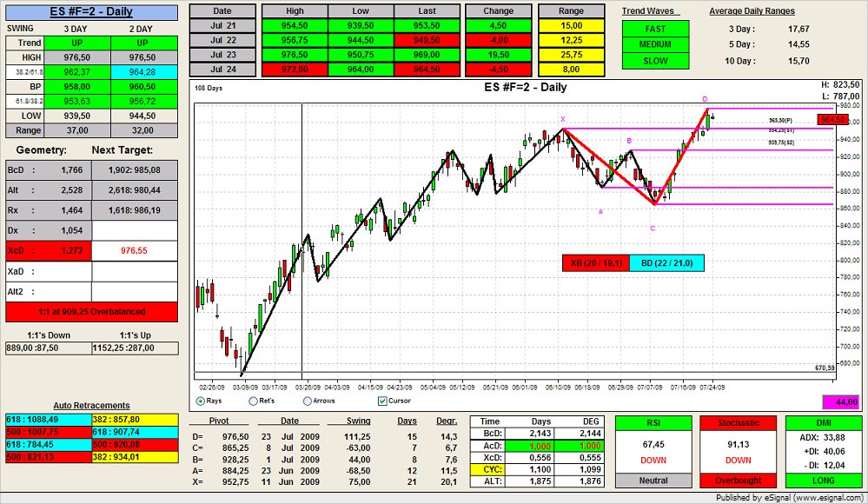The image size is (868, 504).
Task: Click the green RSI indicator header
Action: coord(653,423)
